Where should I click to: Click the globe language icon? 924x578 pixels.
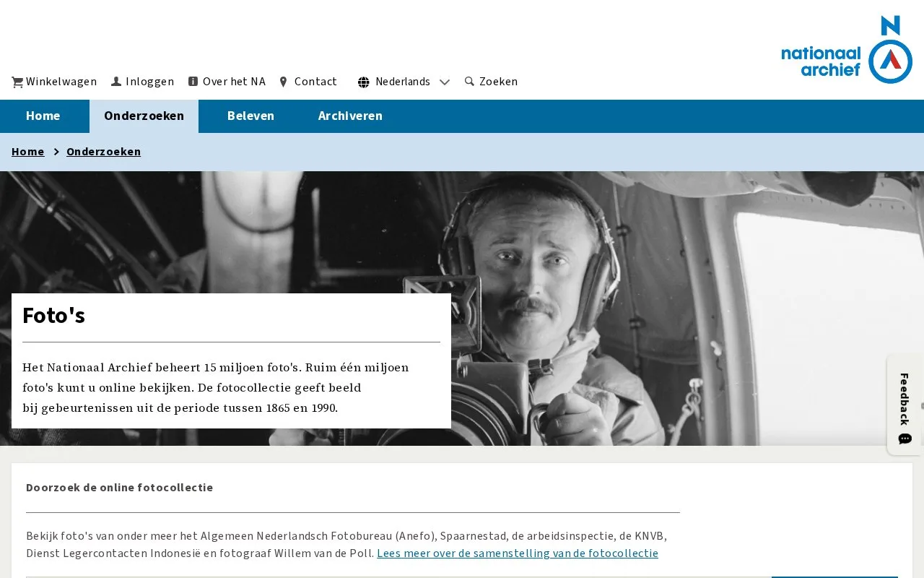[x=364, y=82]
